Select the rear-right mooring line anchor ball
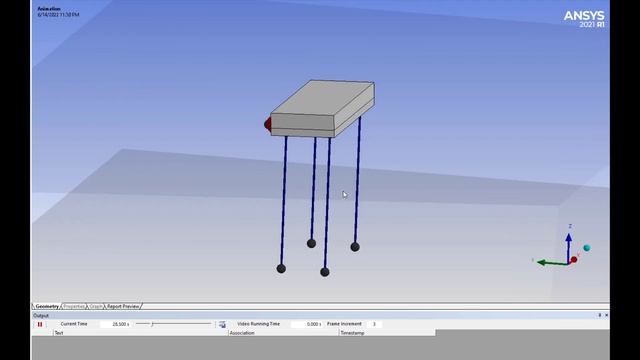Viewport: 640px width, 360px height. point(355,247)
